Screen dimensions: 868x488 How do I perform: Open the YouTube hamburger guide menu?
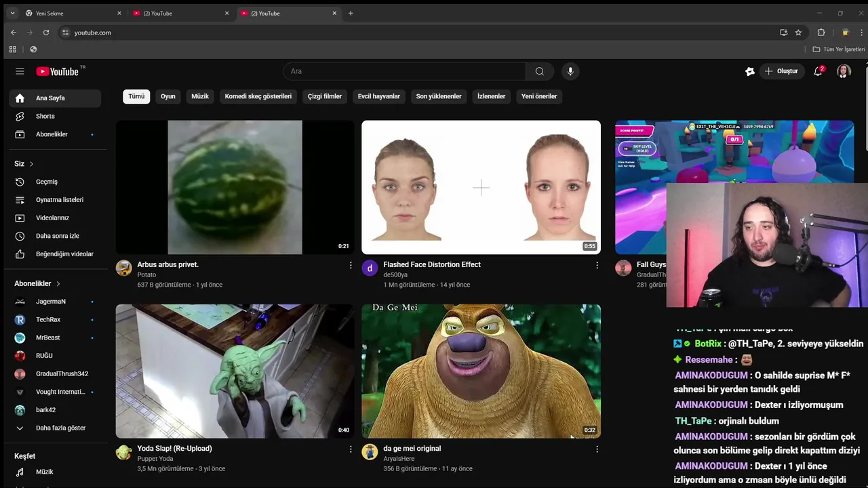[20, 71]
